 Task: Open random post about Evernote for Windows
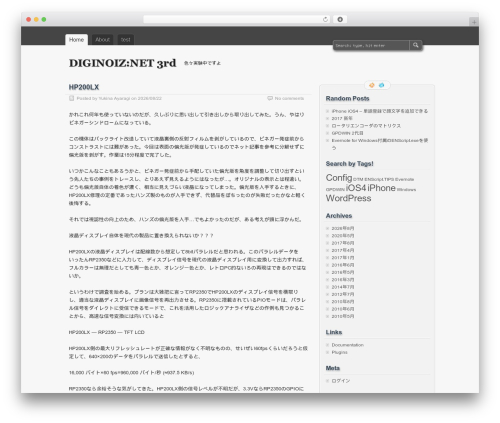pos(380,144)
